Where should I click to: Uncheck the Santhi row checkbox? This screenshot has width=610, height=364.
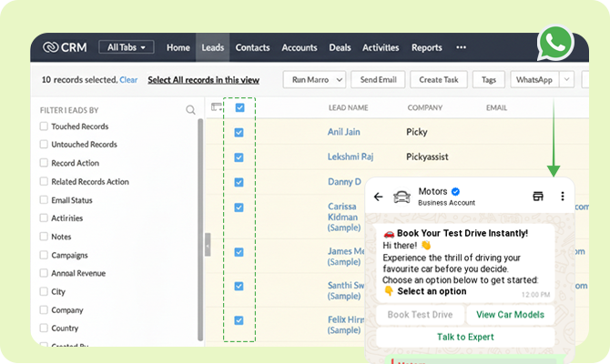click(x=239, y=287)
